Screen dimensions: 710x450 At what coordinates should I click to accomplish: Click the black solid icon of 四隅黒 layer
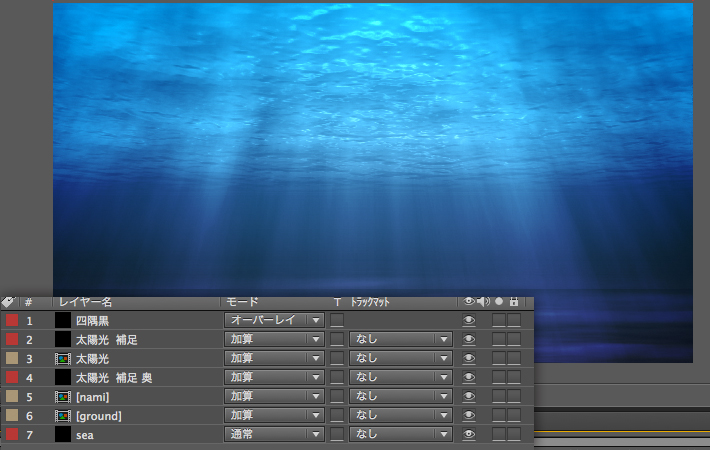point(62,320)
